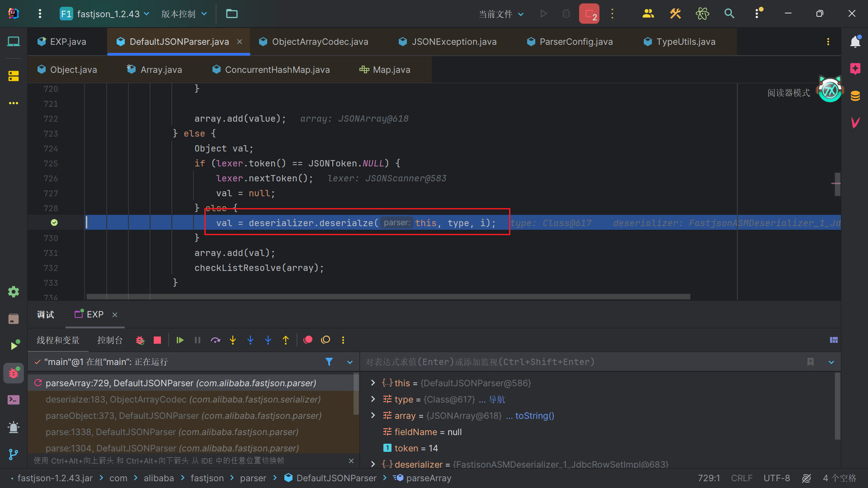The image size is (868, 488).
Task: Resume program execution
Action: [180, 340]
